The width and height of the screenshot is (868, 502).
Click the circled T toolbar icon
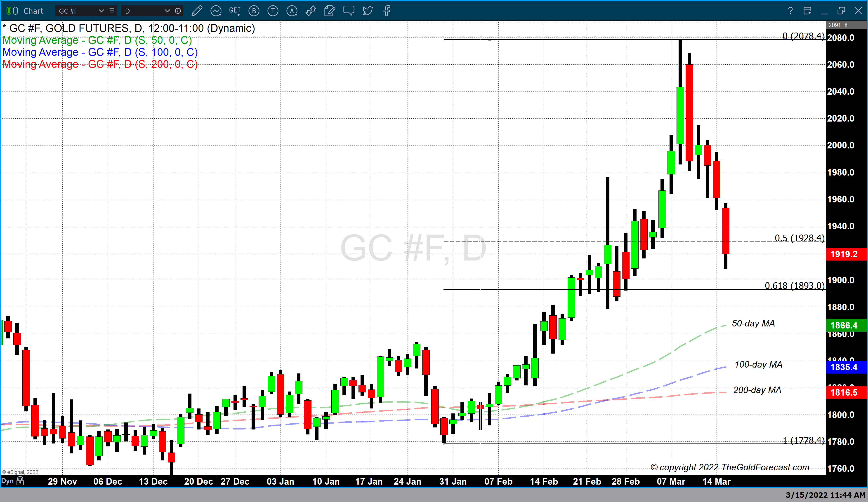pyautogui.click(x=273, y=11)
